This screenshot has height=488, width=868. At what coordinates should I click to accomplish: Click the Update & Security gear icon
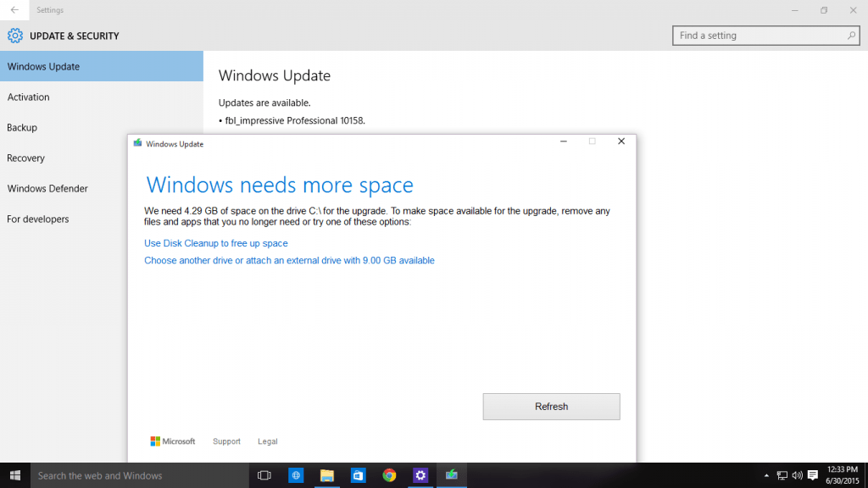tap(15, 36)
